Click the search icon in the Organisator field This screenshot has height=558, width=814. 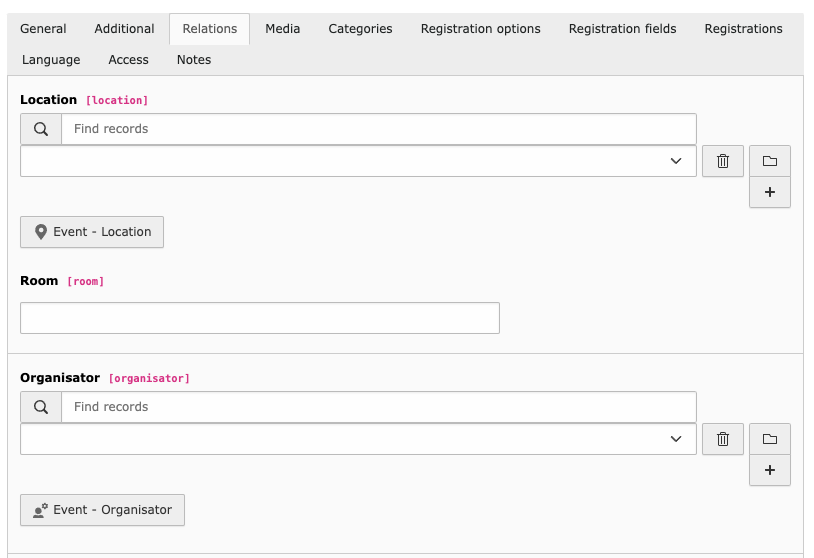click(41, 407)
